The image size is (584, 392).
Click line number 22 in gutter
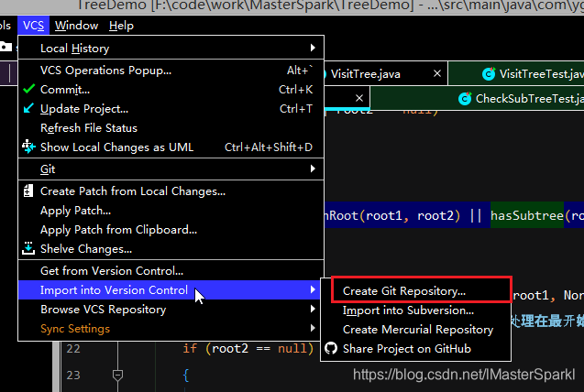point(73,348)
